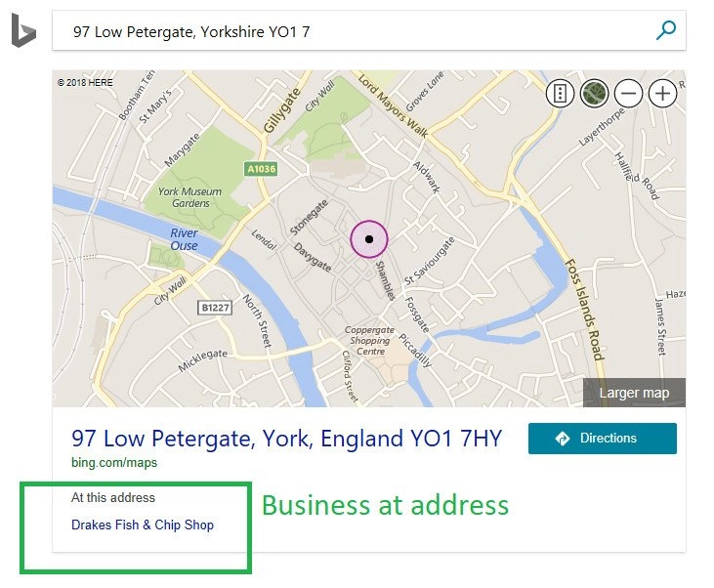Open the 97 Low Petergate address title link
This screenshot has height=588, width=714.
pos(286,439)
